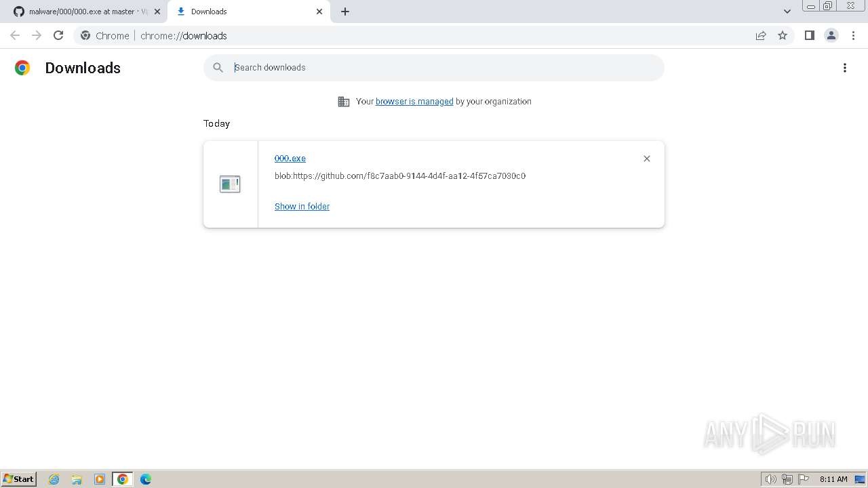Remove 000.exe from downloads list
Viewport: 868px width, 488px height.
coord(647,159)
